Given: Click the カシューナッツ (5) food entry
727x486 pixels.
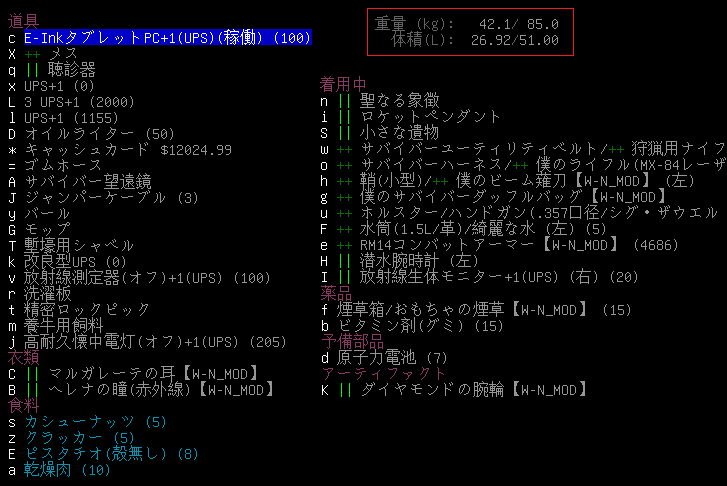Looking at the screenshot, I should pos(92,422).
